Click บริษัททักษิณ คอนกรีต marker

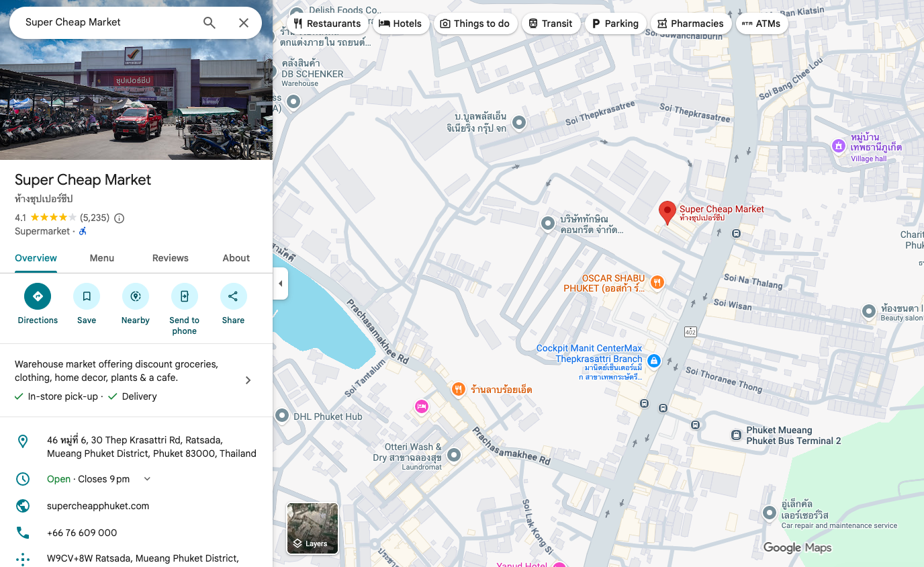(548, 223)
